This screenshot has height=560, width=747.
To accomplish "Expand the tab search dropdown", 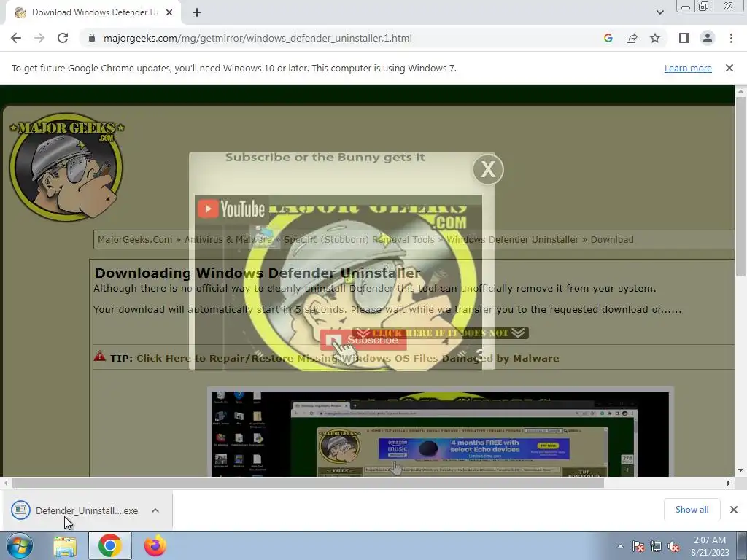I will tap(659, 12).
